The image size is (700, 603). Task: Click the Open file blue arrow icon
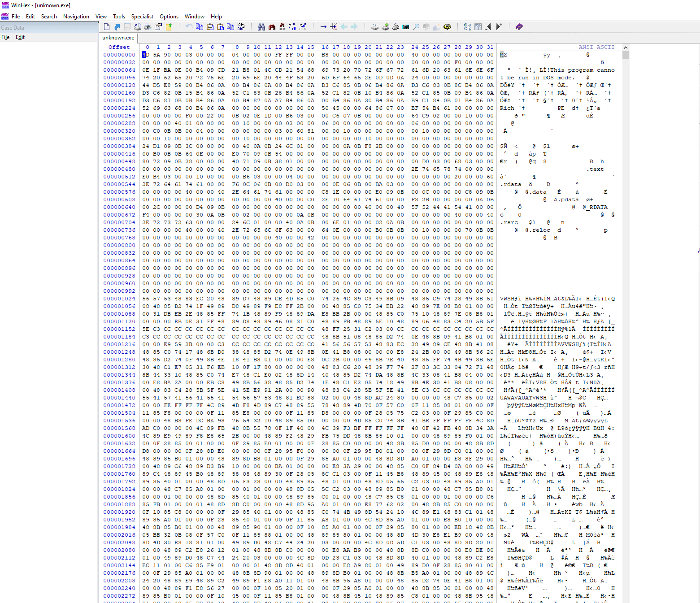click(117, 27)
